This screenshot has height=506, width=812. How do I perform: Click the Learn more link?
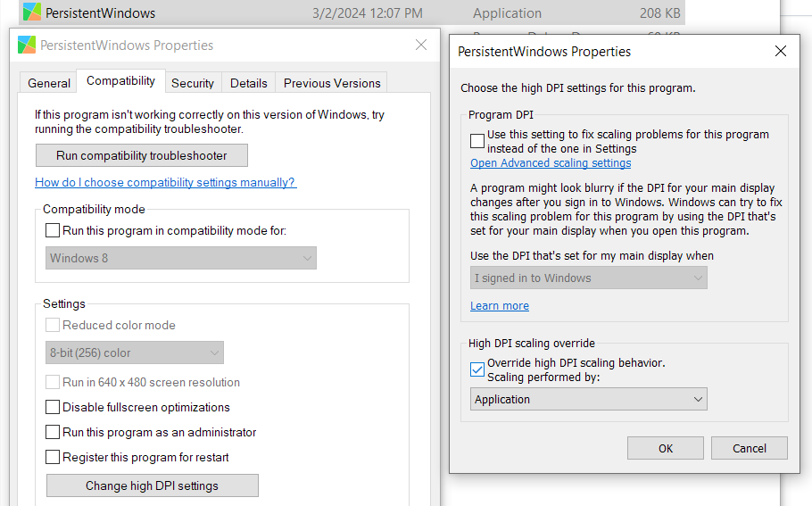pos(500,305)
